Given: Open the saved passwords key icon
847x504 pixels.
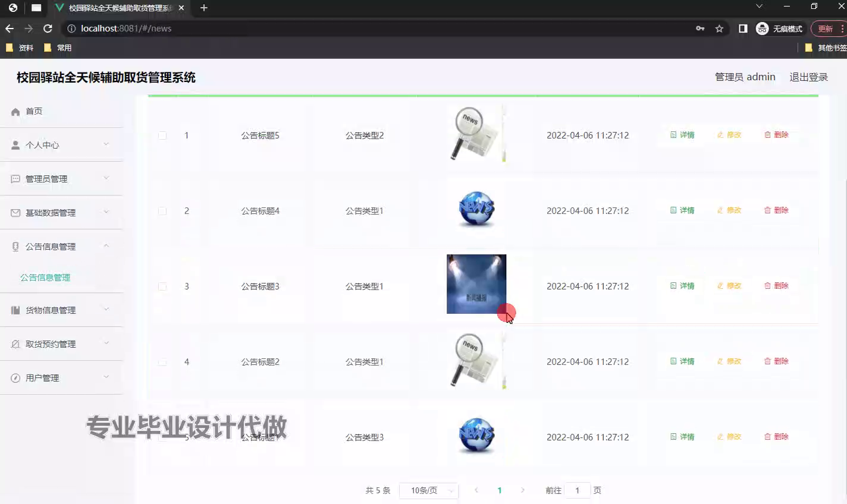Looking at the screenshot, I should click(700, 28).
